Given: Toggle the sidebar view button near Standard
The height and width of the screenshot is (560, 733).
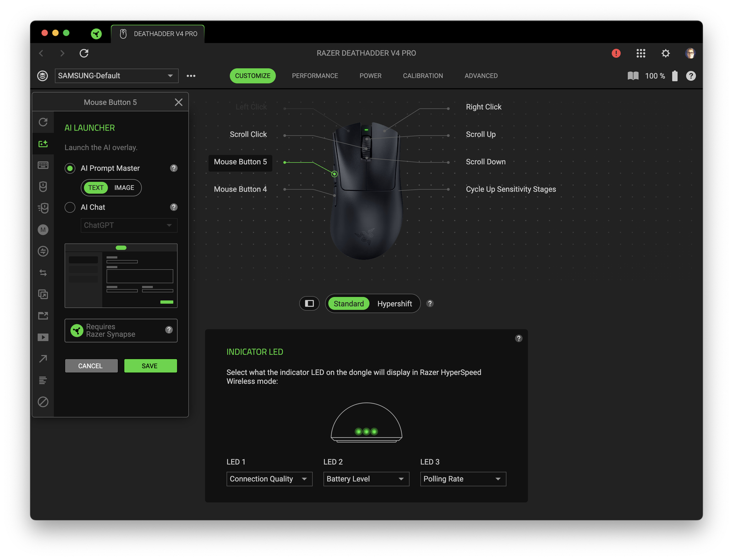Looking at the screenshot, I should click(309, 303).
